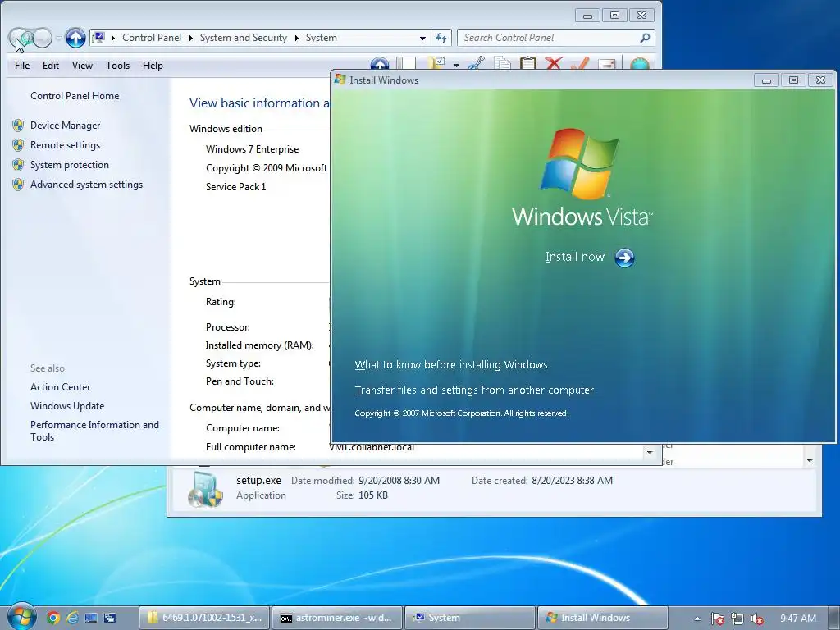840x630 pixels.
Task: Click the muted volume tray icon
Action: 757,619
